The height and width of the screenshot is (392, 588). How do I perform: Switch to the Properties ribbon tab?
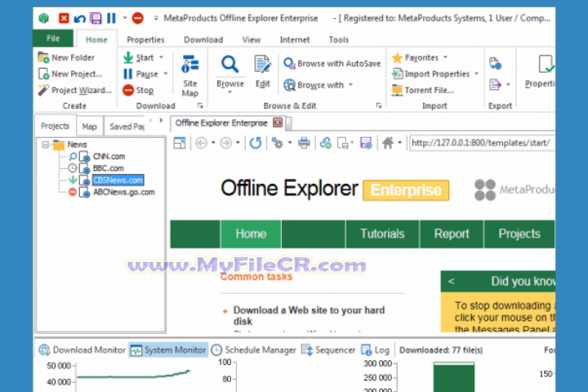pos(145,39)
